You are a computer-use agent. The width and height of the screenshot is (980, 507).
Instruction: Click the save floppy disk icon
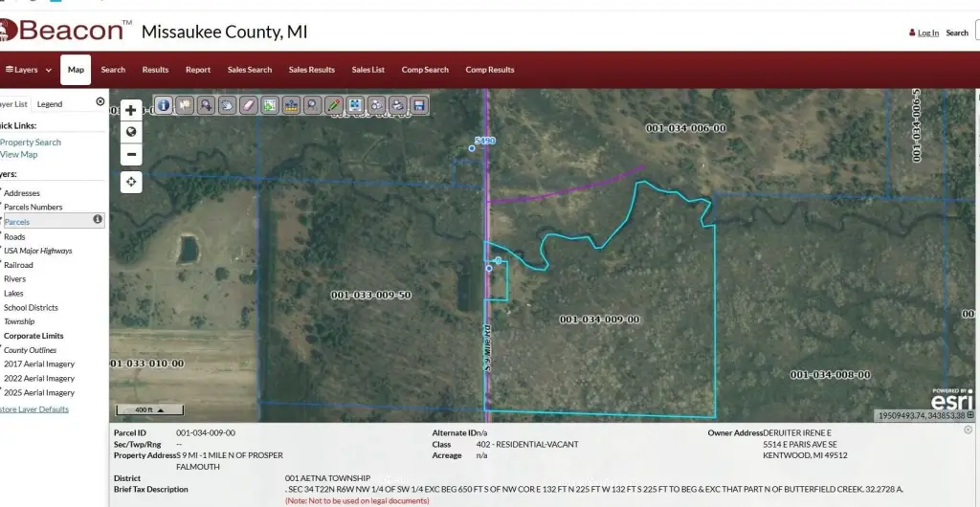[418, 105]
